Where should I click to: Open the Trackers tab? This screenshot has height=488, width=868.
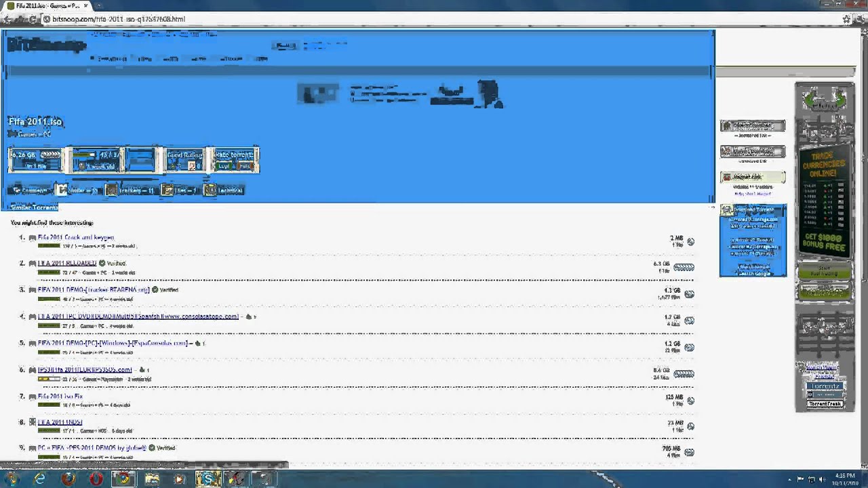pyautogui.click(x=130, y=190)
